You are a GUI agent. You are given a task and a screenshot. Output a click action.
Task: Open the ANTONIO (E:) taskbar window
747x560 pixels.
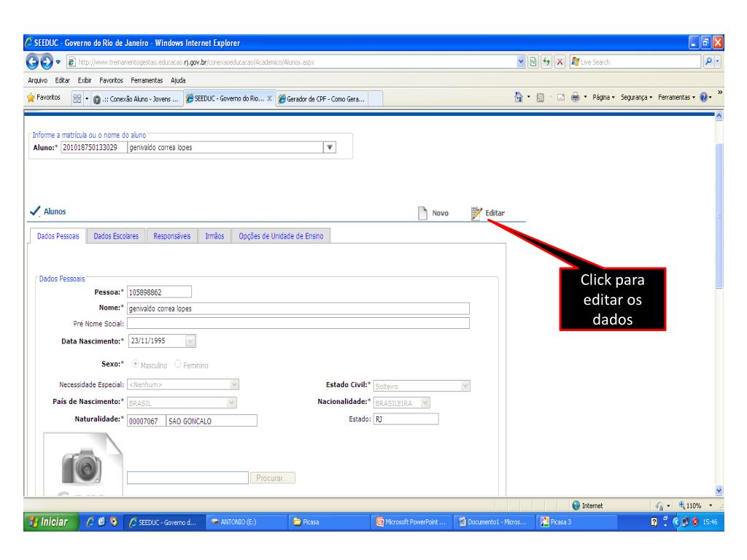(247, 522)
